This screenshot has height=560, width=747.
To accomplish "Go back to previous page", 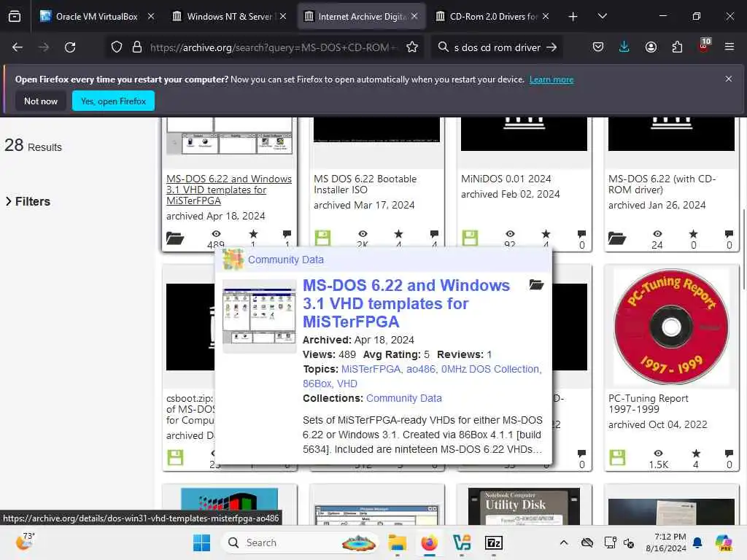I will click(18, 47).
